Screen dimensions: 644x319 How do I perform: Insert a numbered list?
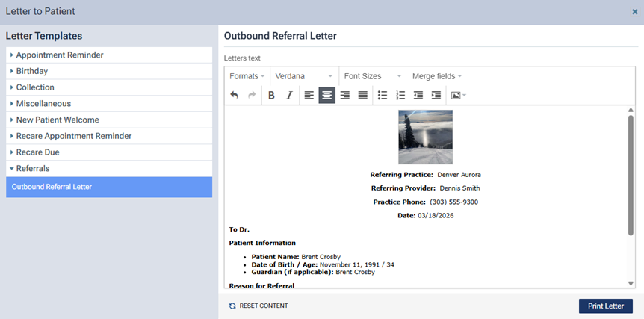[x=400, y=96]
